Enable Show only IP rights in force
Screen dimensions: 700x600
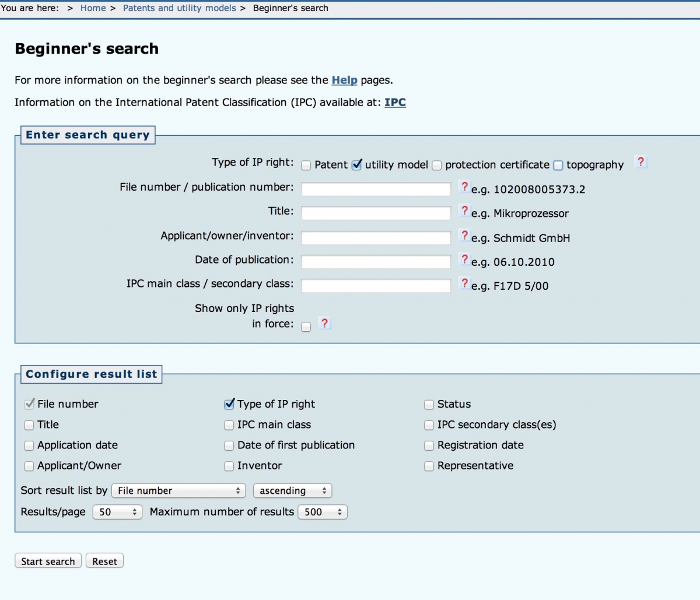(306, 327)
